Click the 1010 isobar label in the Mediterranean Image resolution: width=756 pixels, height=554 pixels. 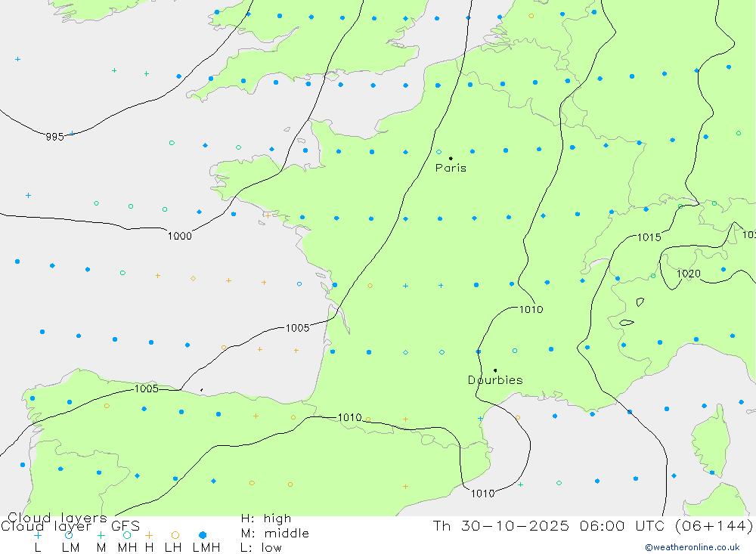(x=482, y=494)
